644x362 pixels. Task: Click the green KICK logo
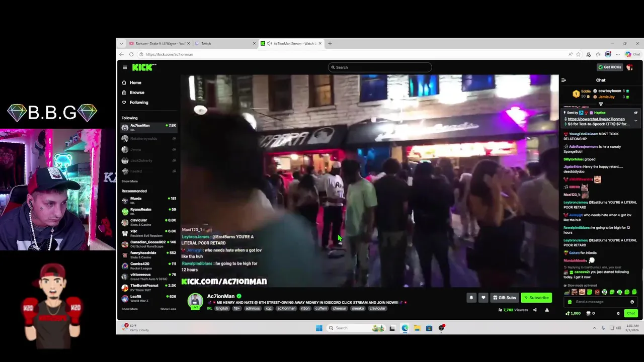144,67
